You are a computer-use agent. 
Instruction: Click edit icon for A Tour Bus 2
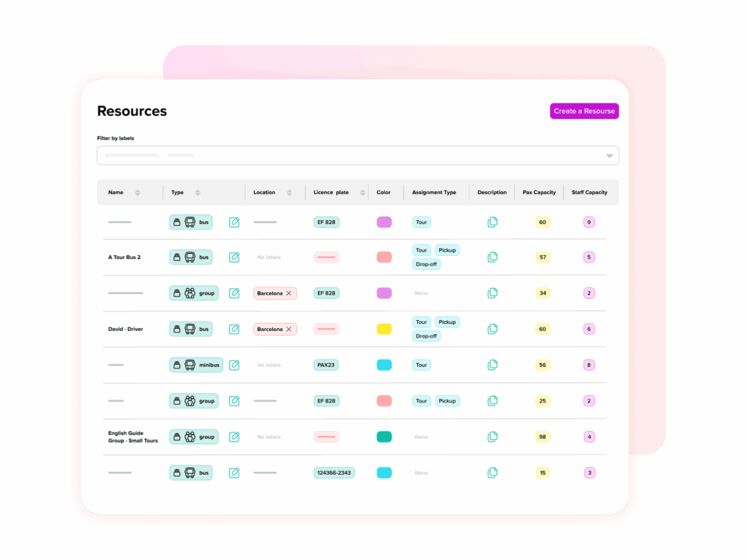[x=234, y=257]
